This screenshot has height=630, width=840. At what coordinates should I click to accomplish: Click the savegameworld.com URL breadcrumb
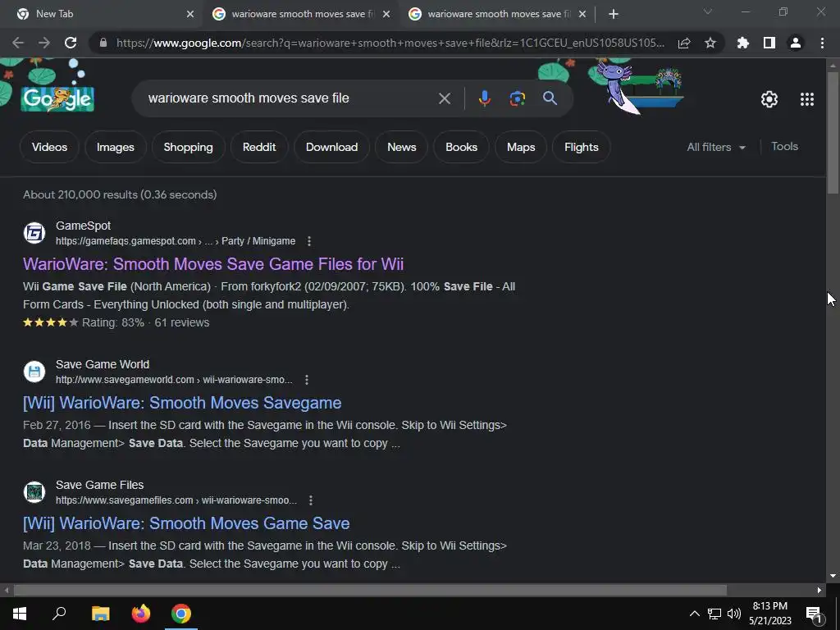point(174,380)
